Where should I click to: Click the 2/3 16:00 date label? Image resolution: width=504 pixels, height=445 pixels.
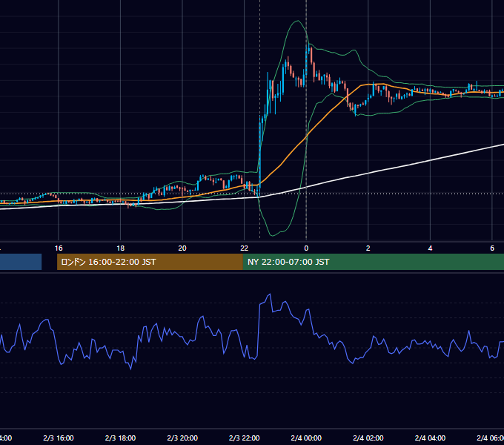pyautogui.click(x=59, y=438)
